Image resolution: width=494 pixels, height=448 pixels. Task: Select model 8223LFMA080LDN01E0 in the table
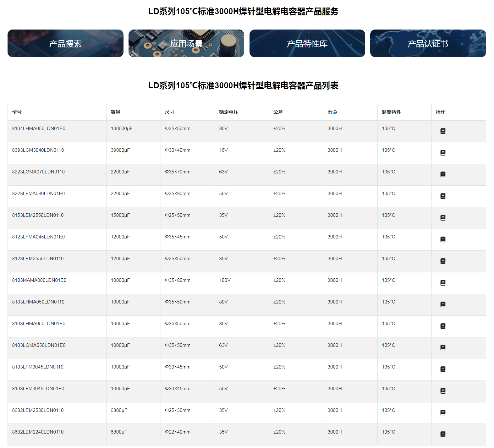(38, 194)
